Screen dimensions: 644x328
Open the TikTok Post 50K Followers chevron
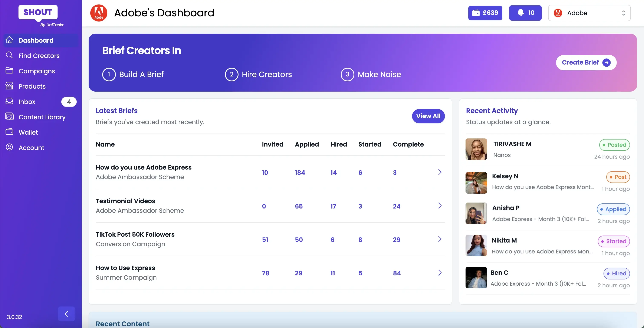(440, 239)
